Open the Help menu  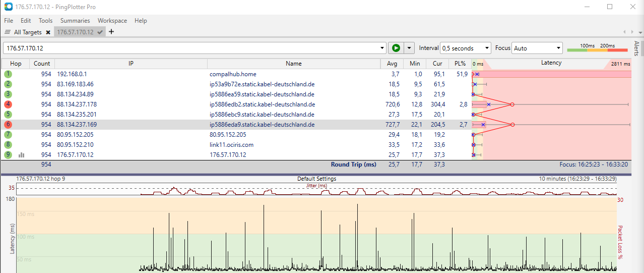(x=141, y=21)
